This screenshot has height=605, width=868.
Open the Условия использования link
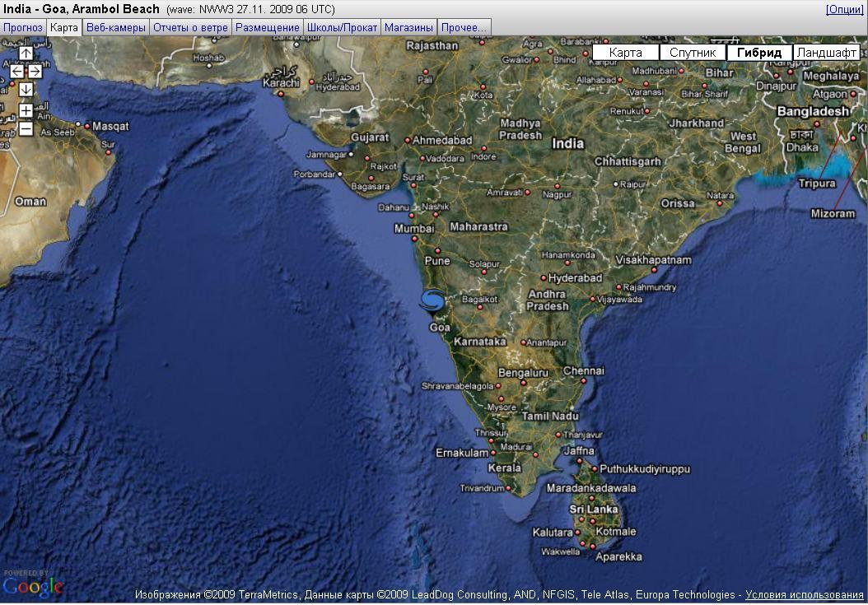coord(805,594)
